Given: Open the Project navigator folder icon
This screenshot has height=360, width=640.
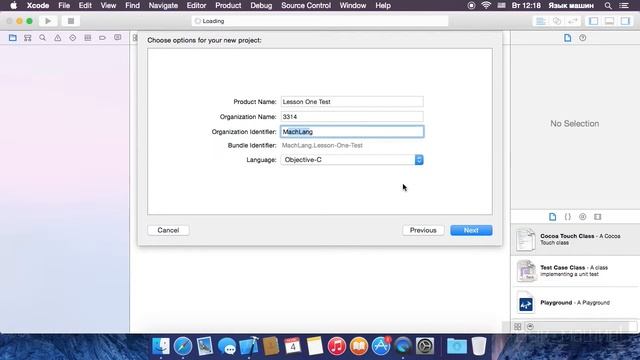Looking at the screenshot, I should coord(13,38).
